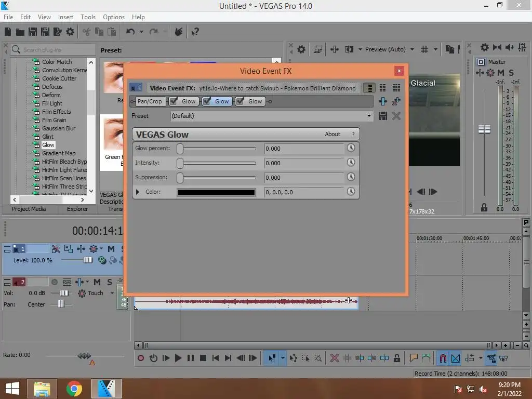Toggle third Glow effect checkbox in chain

point(240,101)
